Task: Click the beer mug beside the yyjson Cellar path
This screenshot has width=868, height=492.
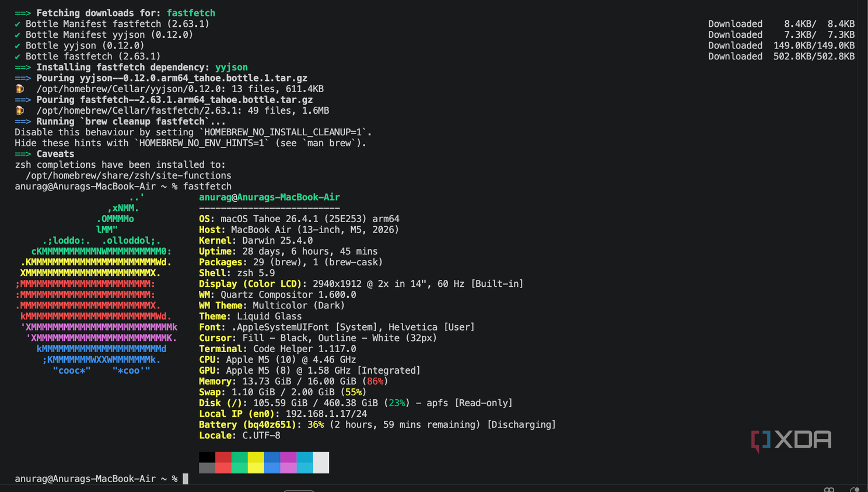Action: pyautogui.click(x=20, y=89)
